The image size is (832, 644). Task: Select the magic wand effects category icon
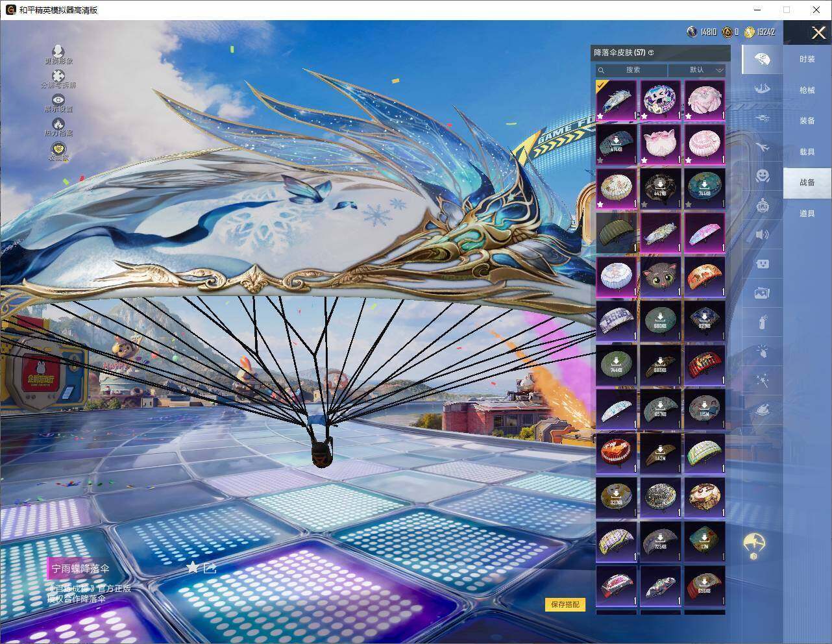(763, 381)
